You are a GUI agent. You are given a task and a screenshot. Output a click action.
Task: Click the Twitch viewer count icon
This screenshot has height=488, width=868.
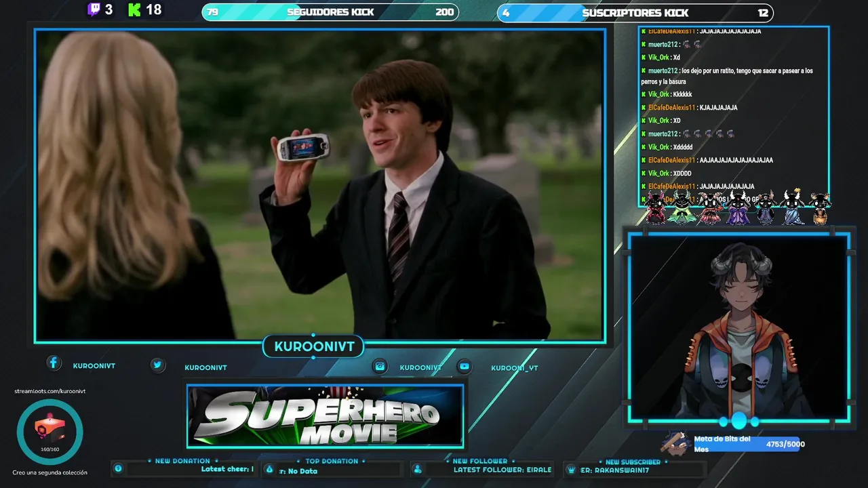point(94,9)
